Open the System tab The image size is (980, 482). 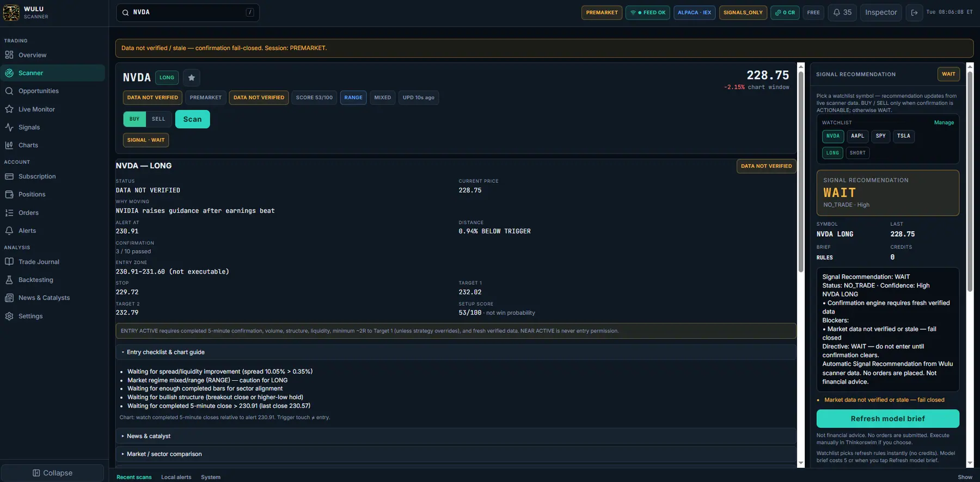(211, 477)
